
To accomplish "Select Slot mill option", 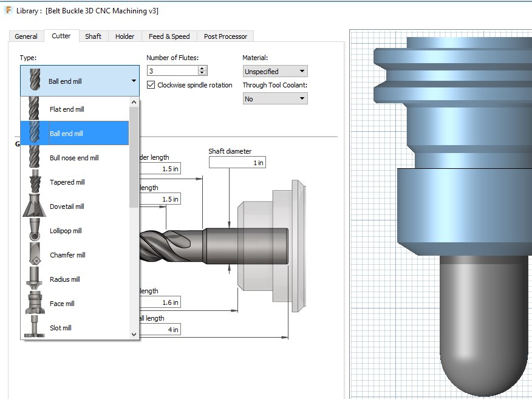I will (x=75, y=327).
